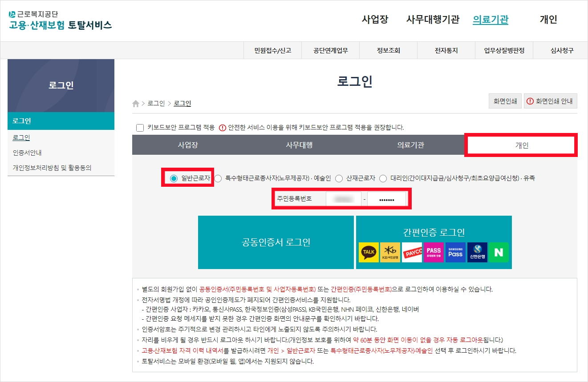
Task: Click the green Naver N icon
Action: click(499, 252)
